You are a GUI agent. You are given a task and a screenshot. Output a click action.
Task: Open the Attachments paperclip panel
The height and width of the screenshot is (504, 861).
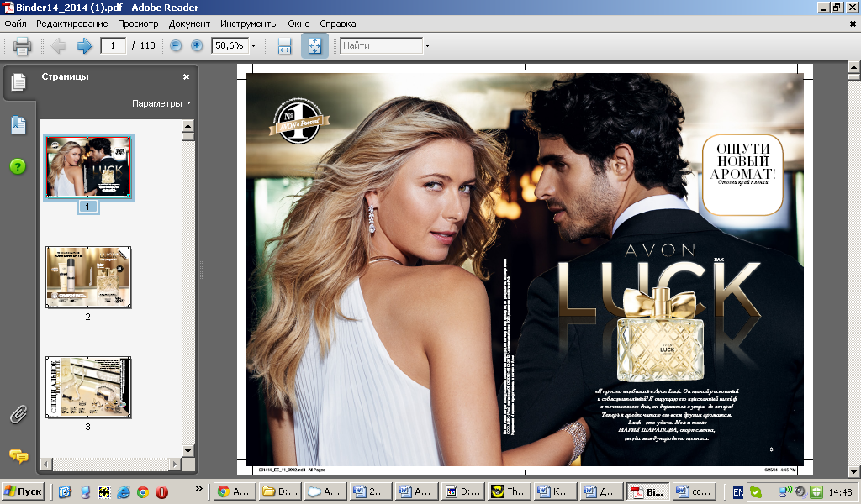point(18,414)
